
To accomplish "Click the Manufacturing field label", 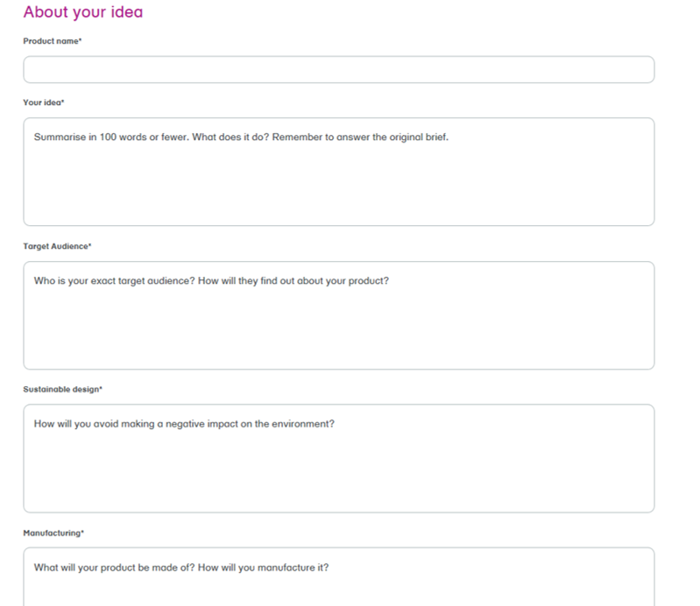I will pos(51,532).
